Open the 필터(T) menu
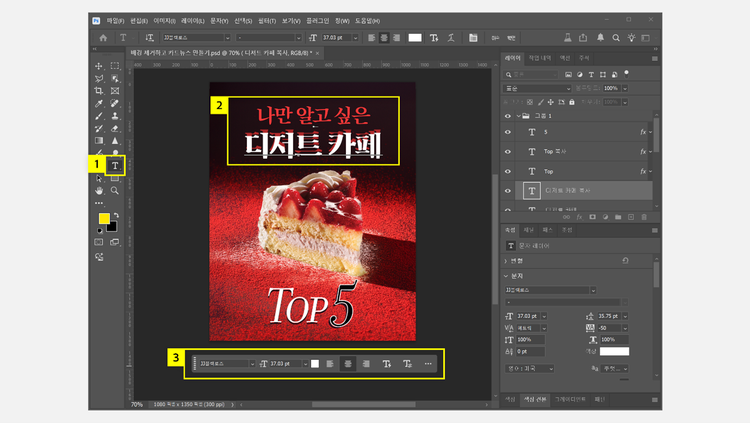Screen dimensions: 750x423 tap(267, 19)
